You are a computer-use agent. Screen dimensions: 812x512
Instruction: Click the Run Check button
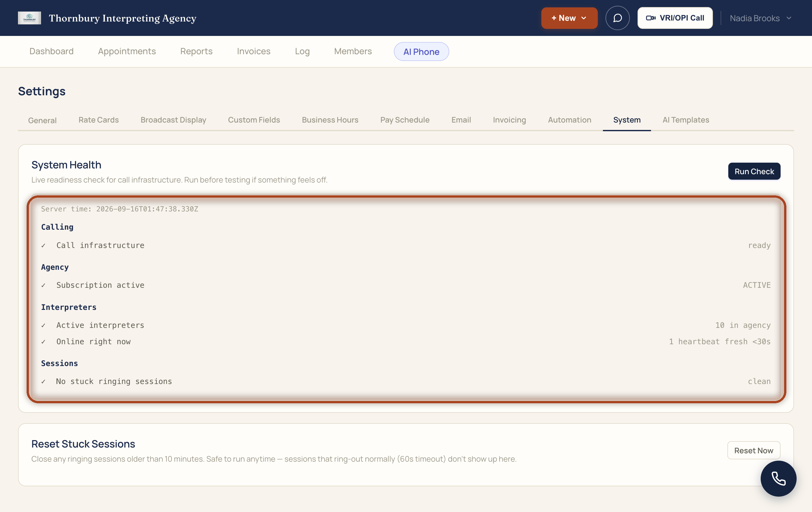(754, 171)
